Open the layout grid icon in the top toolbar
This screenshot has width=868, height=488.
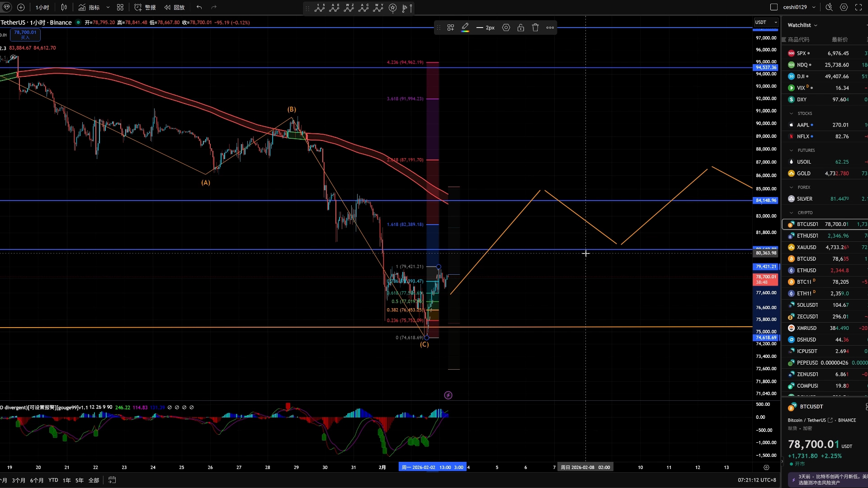click(x=120, y=7)
